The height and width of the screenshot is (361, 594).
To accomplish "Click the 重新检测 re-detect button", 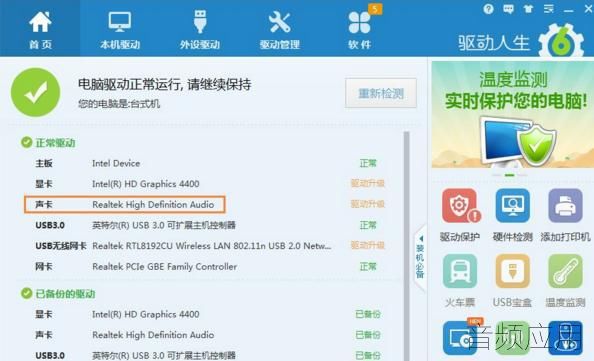I will (x=381, y=93).
